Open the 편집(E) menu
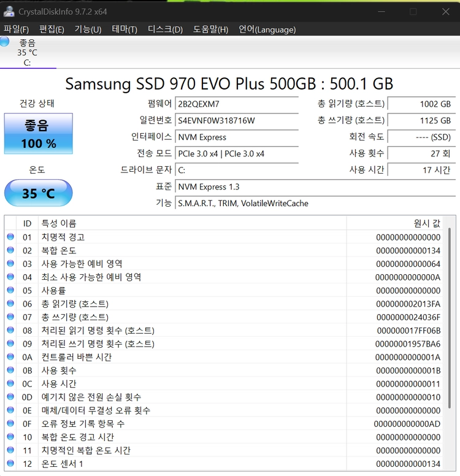The image size is (460, 476). pos(52,29)
